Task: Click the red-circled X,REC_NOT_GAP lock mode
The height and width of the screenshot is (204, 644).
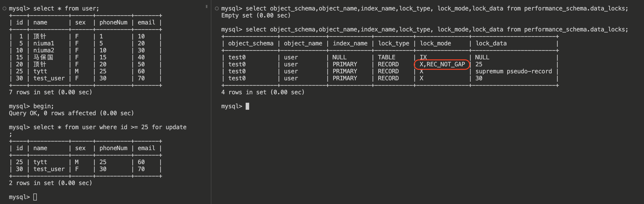Action: click(x=442, y=64)
